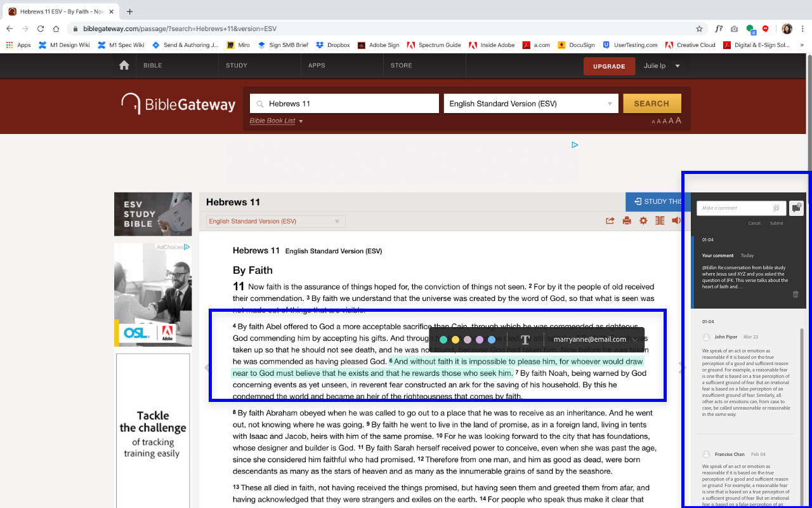812x508 pixels.
Task: Open the Chrome three-dot menu
Action: click(802, 29)
